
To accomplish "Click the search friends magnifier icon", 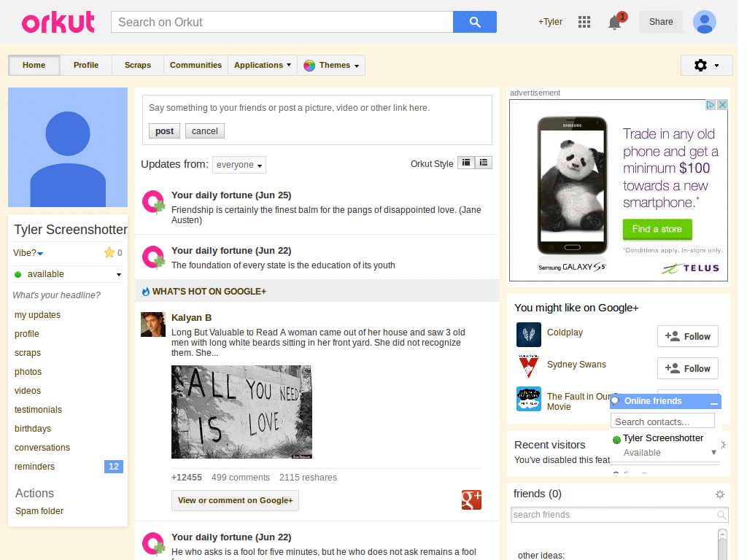I will [x=721, y=515].
